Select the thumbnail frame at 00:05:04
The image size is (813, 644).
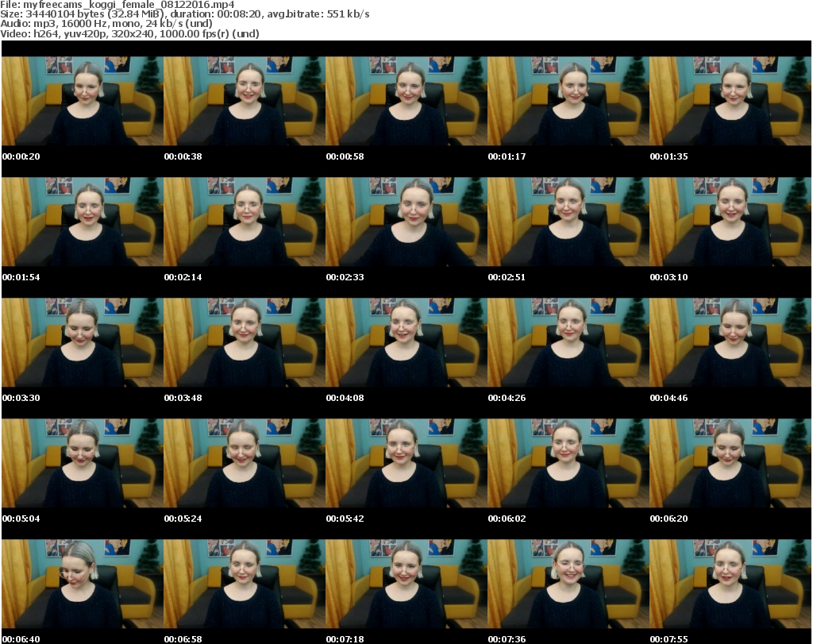click(x=83, y=464)
